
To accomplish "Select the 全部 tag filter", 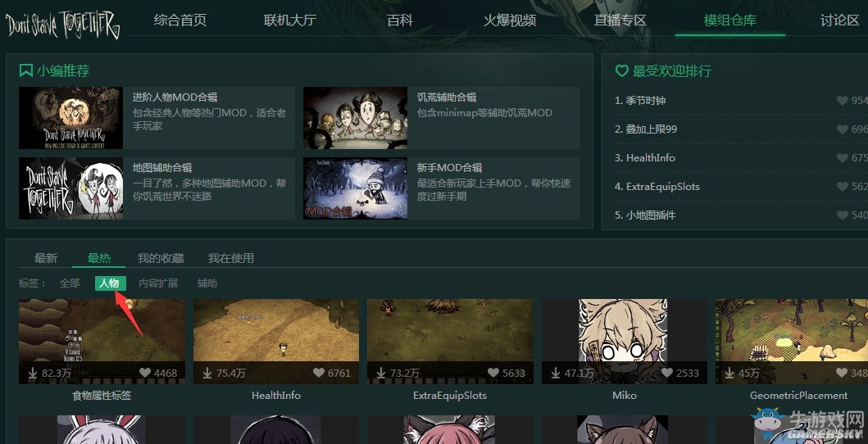I will (x=70, y=283).
